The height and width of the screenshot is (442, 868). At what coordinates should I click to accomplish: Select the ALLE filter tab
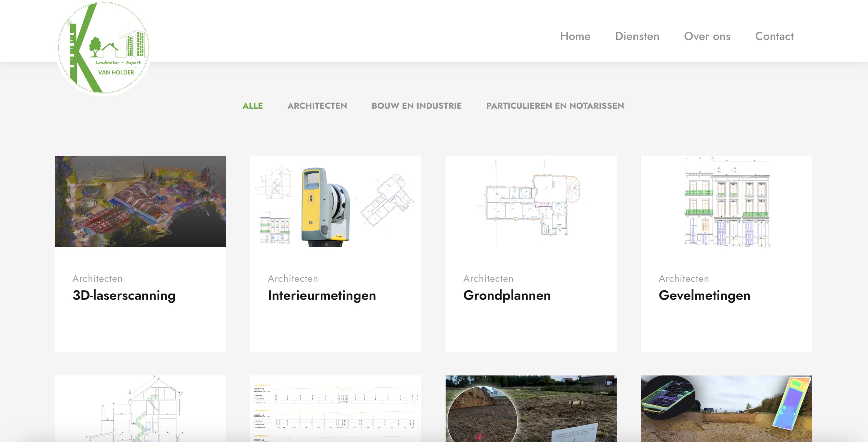pos(253,105)
